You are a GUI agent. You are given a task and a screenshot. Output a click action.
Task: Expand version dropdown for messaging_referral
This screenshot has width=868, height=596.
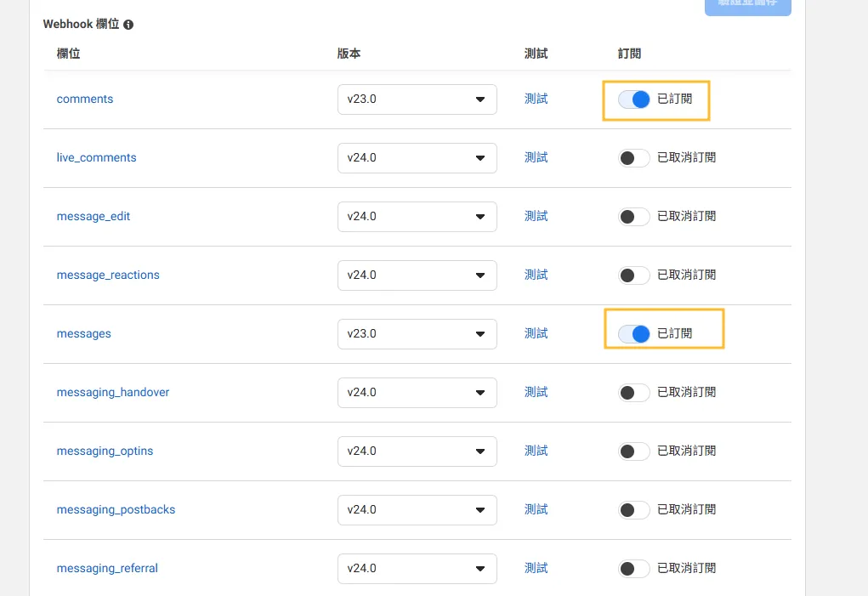tap(417, 569)
